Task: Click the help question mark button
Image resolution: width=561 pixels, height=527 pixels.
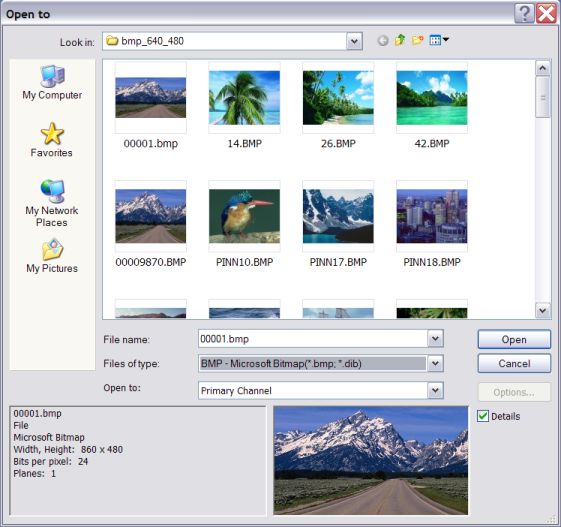Action: pos(524,14)
